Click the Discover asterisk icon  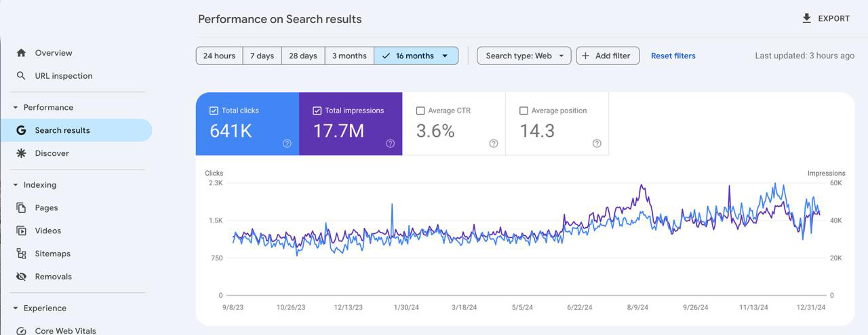click(21, 153)
